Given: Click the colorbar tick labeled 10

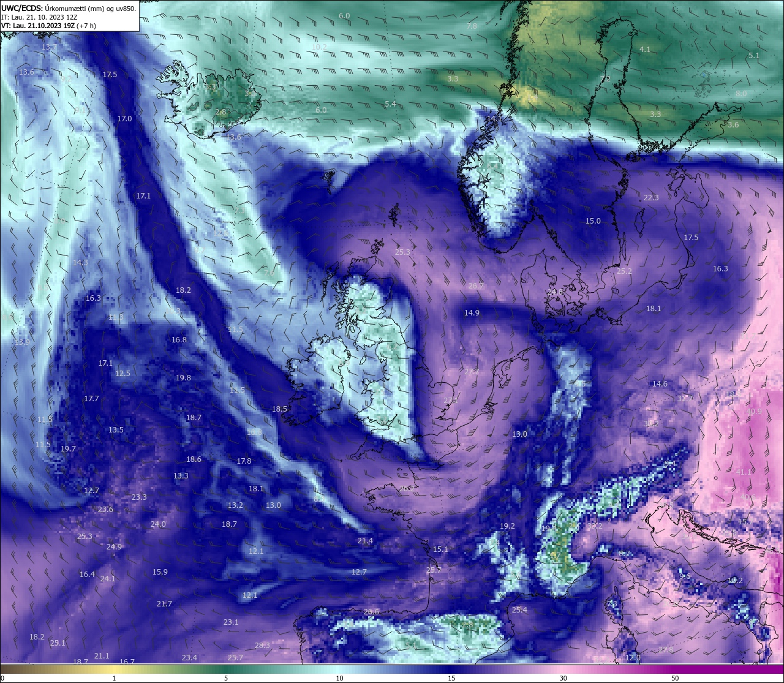Looking at the screenshot, I should (x=339, y=678).
